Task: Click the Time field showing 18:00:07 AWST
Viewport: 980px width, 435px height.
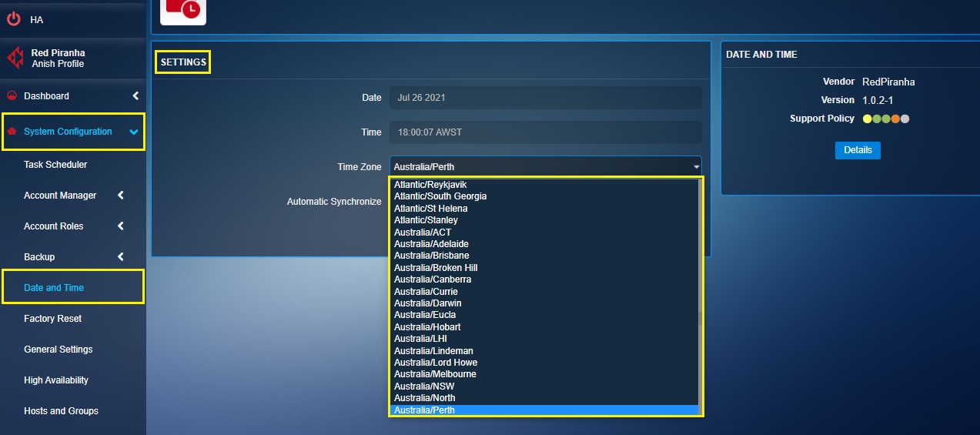Action: (x=546, y=132)
